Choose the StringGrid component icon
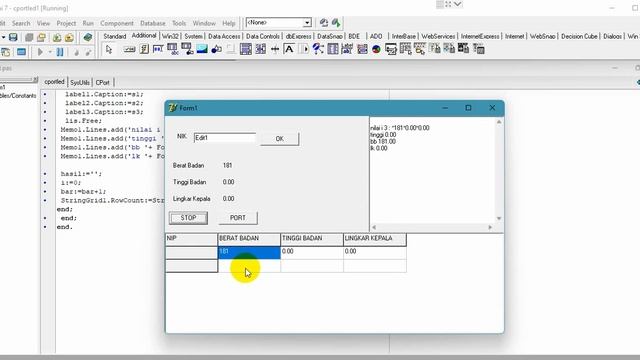This screenshot has width=640, height=360. tap(173, 50)
